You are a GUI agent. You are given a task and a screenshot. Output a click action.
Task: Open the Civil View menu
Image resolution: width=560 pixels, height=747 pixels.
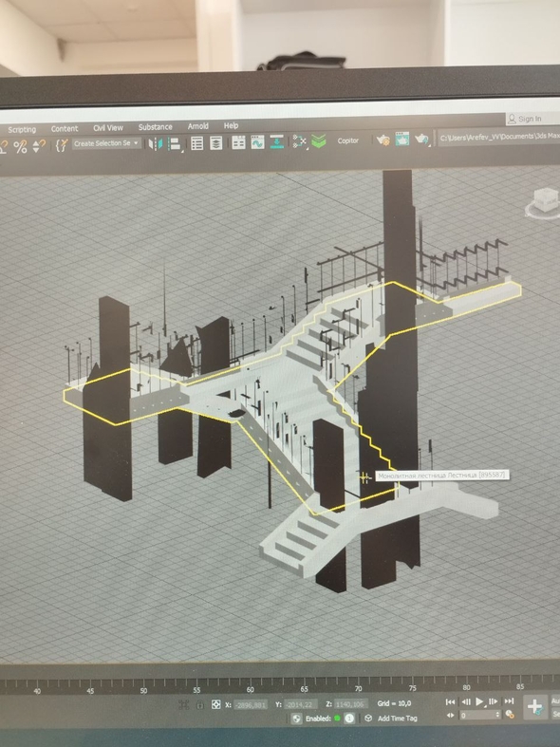pos(108,128)
